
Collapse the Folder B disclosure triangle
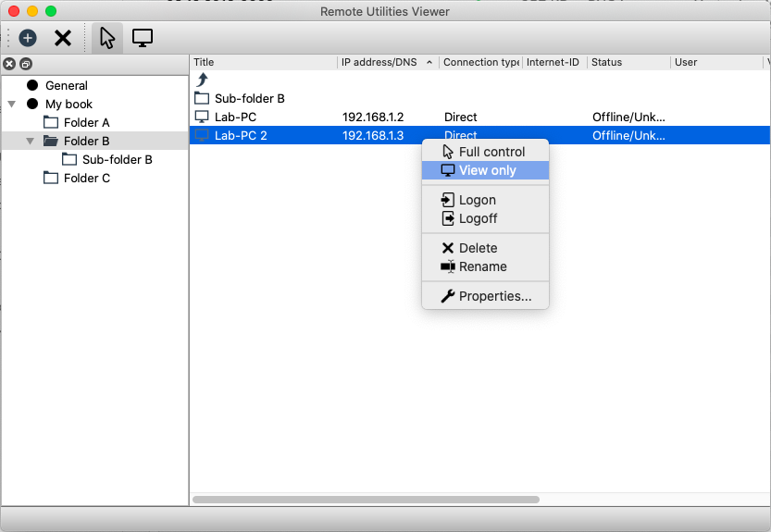point(31,142)
